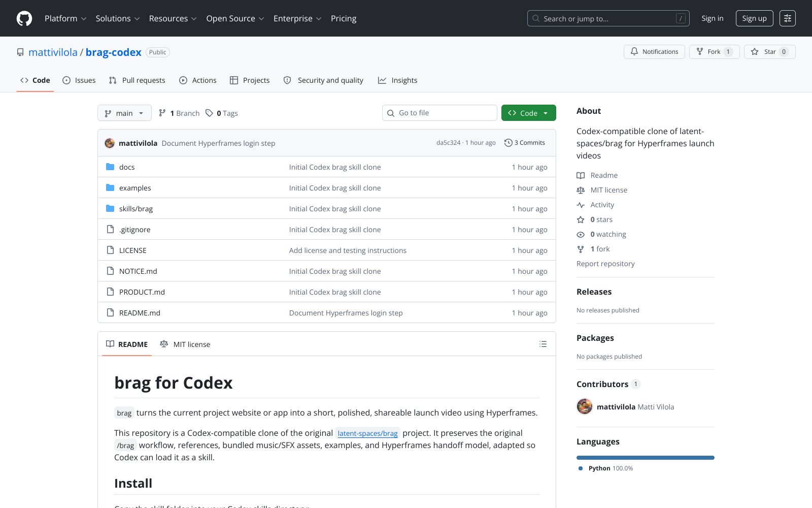Follow the latent-spaces/brag link
812x508 pixels.
[x=367, y=433]
